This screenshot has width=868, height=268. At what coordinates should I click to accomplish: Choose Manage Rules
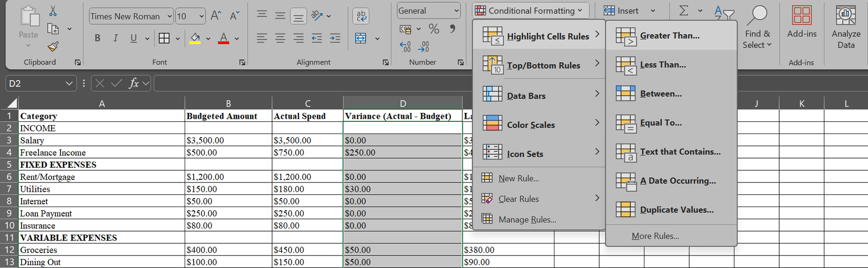pos(539,219)
